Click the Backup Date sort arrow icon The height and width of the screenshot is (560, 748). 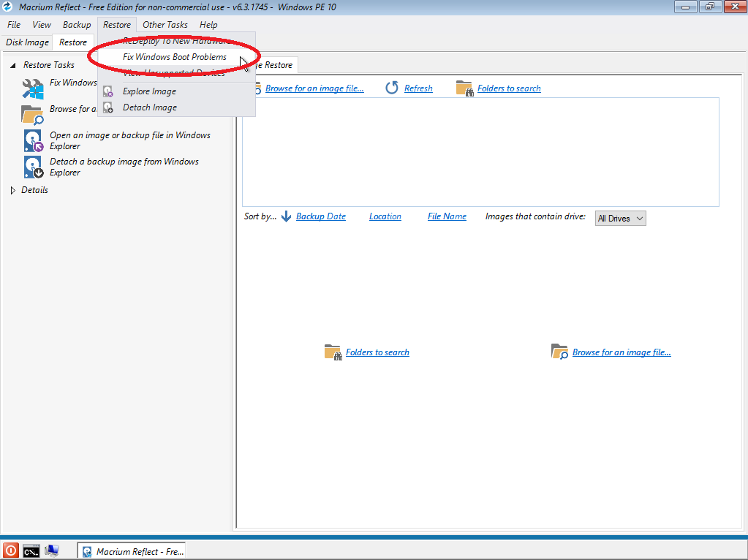tap(286, 216)
